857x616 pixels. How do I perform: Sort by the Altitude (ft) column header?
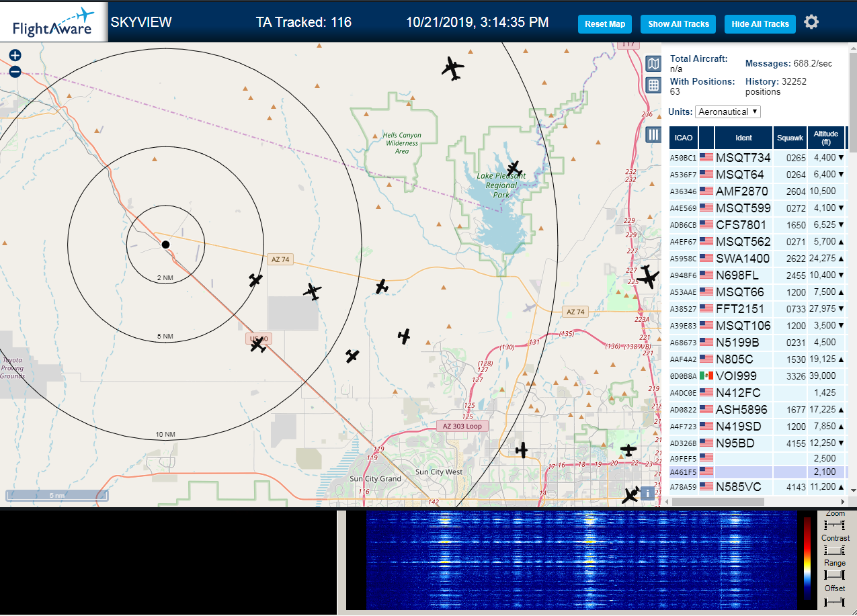click(x=826, y=138)
